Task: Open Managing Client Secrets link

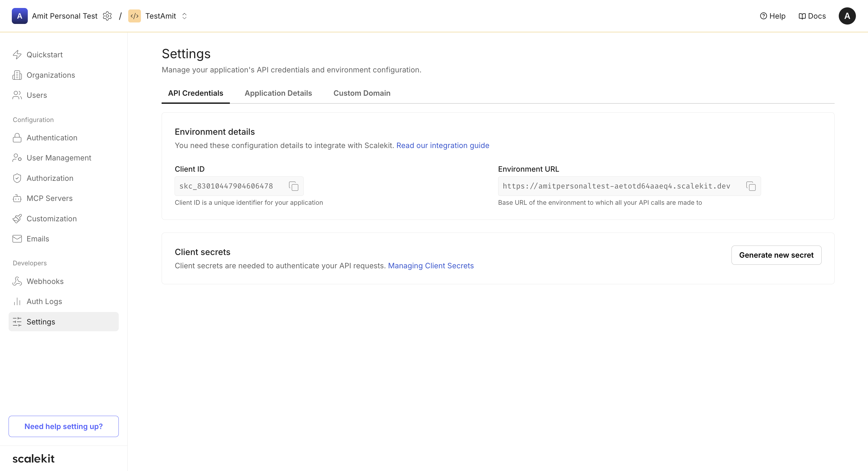Action: click(x=431, y=265)
